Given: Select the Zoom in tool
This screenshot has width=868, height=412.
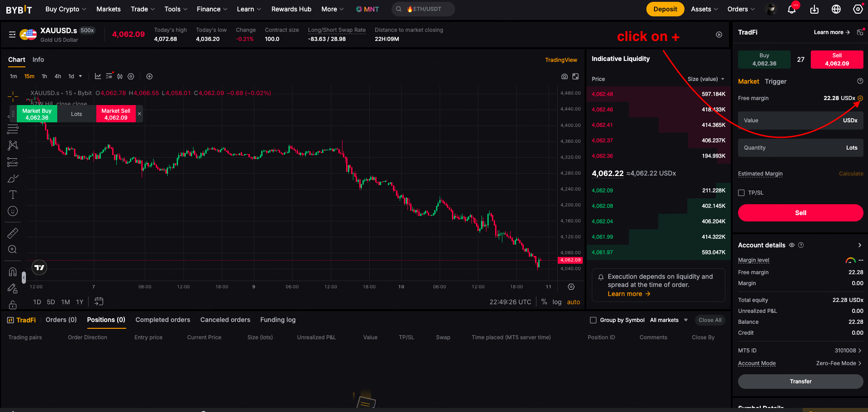Looking at the screenshot, I should click(x=13, y=250).
